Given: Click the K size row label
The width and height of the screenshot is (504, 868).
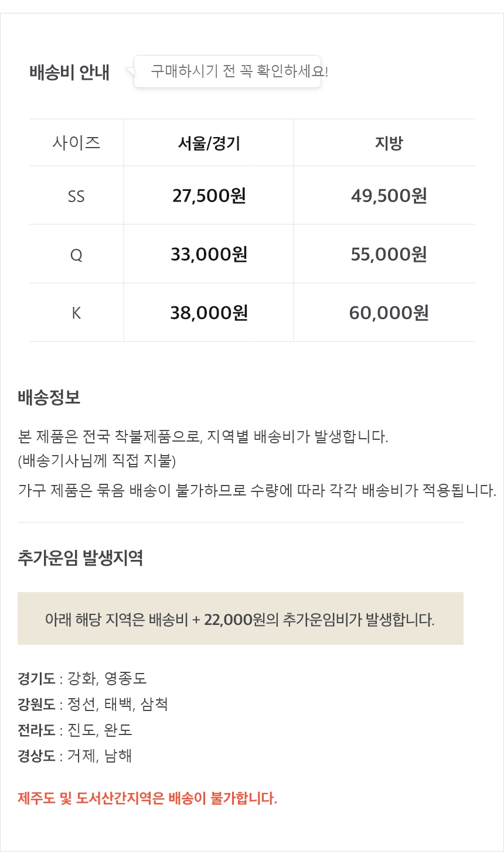Looking at the screenshot, I should click(x=76, y=313).
